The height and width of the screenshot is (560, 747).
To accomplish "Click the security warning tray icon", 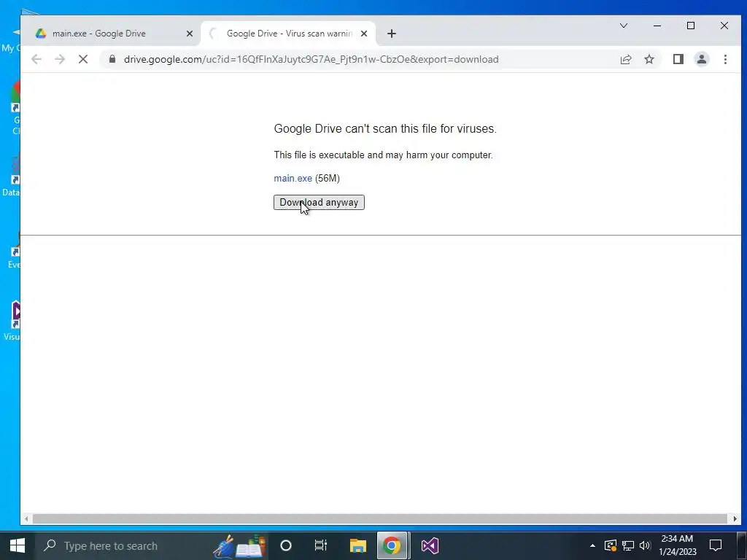I will pyautogui.click(x=611, y=545).
